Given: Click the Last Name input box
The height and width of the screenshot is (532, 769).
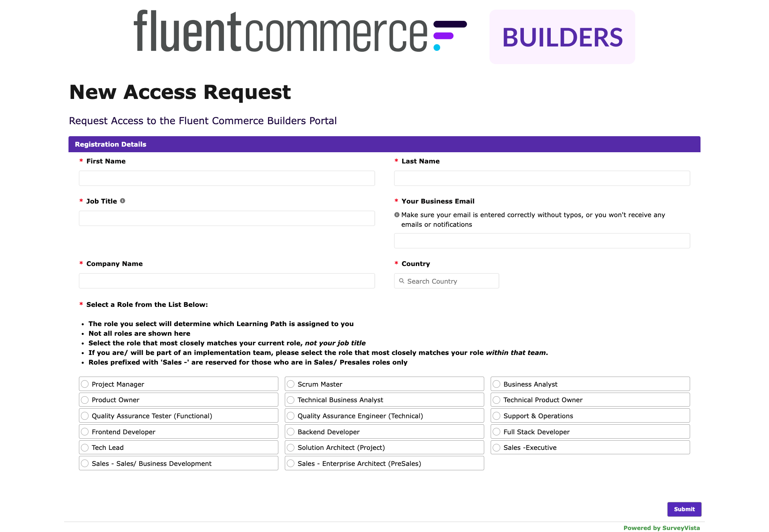Looking at the screenshot, I should (x=542, y=178).
